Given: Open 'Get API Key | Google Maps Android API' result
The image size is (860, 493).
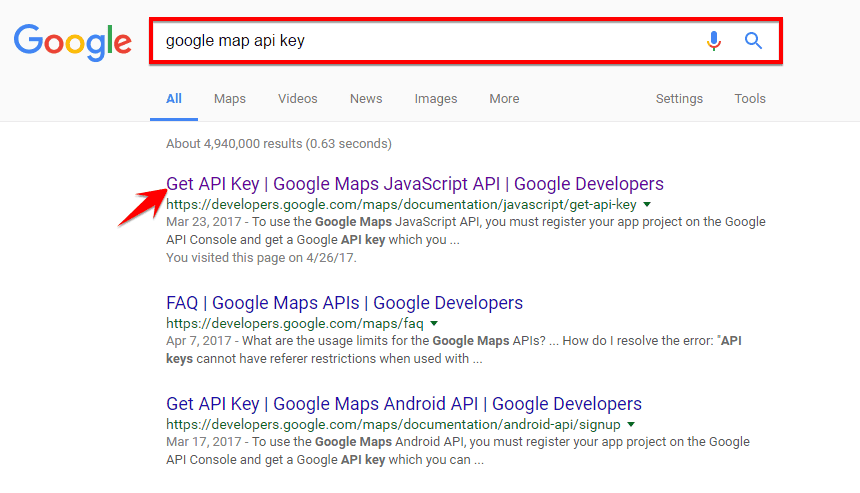Looking at the screenshot, I should click(x=404, y=404).
